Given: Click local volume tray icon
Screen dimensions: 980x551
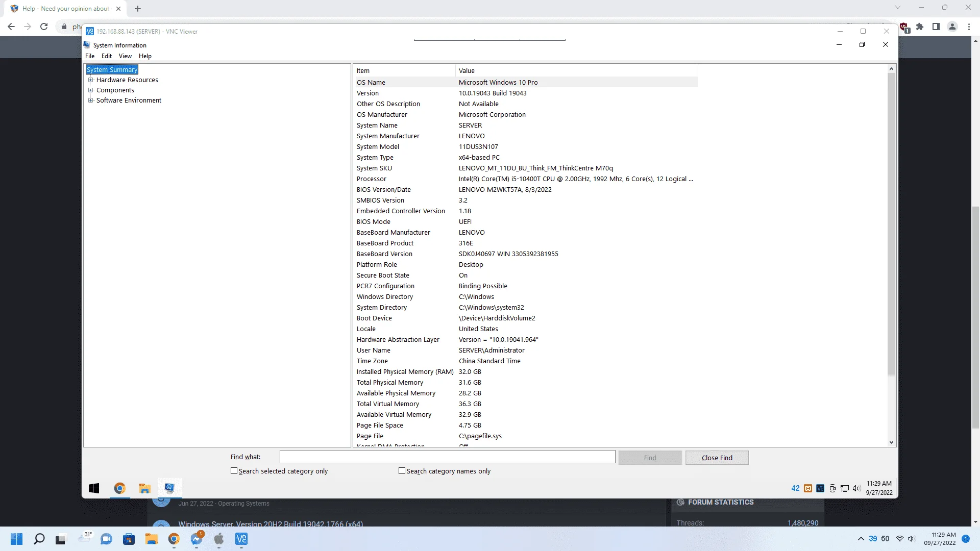Looking at the screenshot, I should coord(912,539).
